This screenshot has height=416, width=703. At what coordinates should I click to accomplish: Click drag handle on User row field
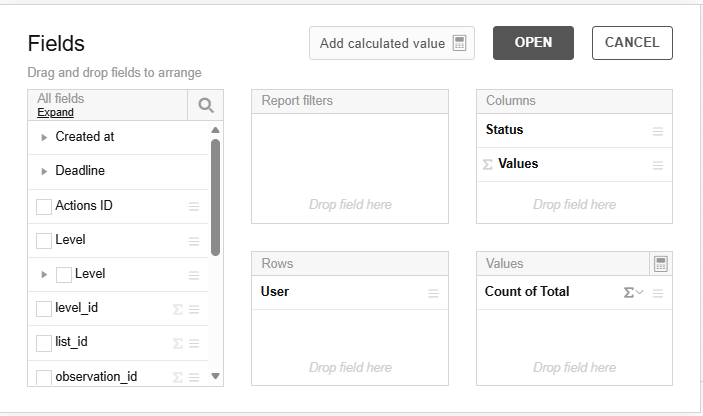click(x=433, y=293)
